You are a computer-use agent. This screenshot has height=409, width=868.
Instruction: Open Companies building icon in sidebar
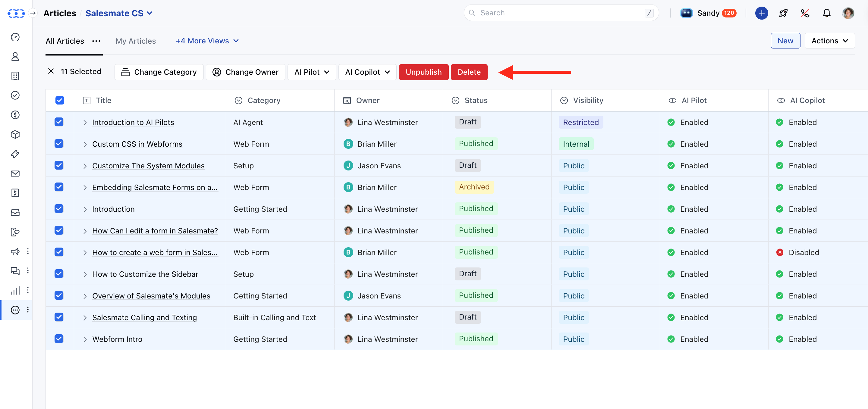(x=15, y=76)
